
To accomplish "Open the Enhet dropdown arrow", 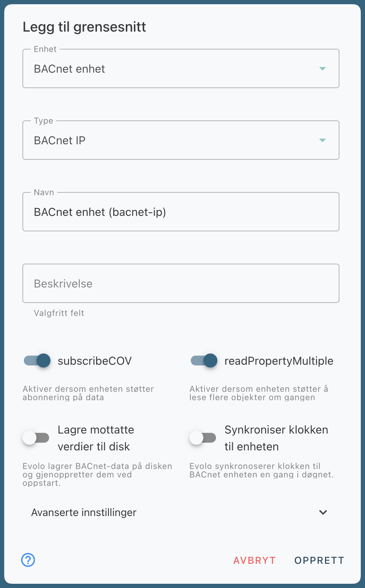I will [x=323, y=69].
